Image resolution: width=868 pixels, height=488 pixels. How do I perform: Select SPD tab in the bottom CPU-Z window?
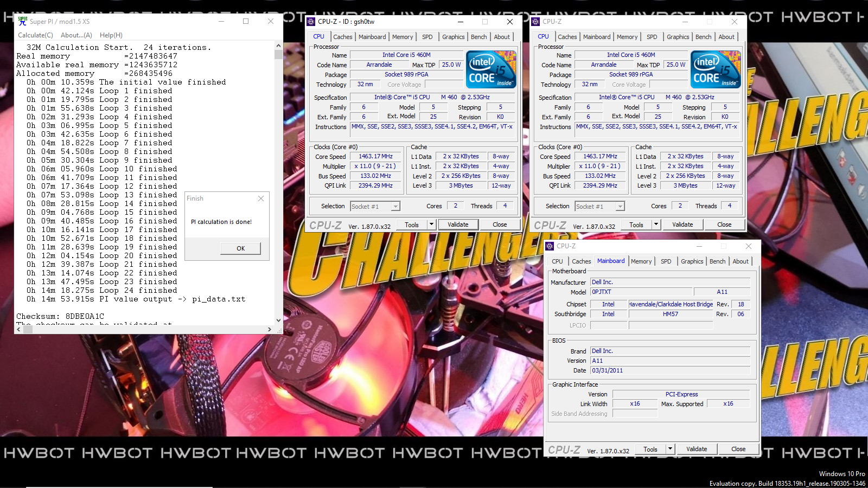(x=666, y=261)
